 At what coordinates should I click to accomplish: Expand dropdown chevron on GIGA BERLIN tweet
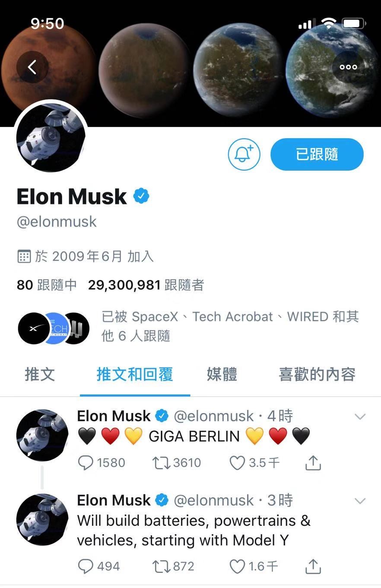pyautogui.click(x=360, y=417)
